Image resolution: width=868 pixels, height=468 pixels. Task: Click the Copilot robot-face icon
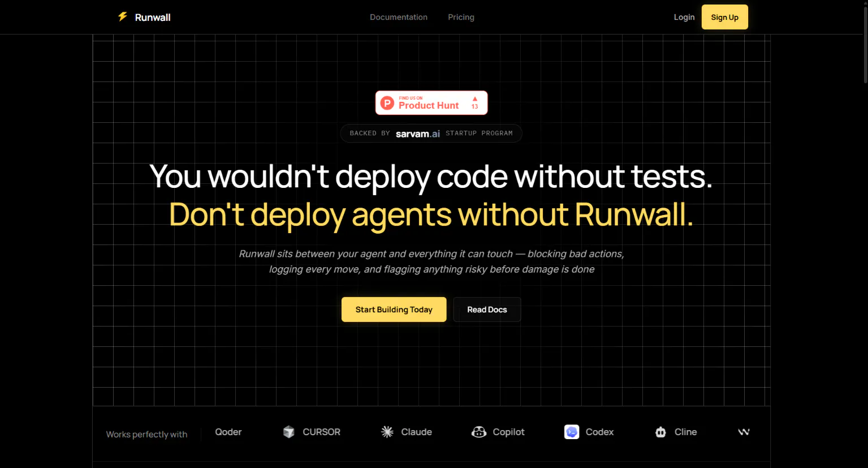[479, 432]
